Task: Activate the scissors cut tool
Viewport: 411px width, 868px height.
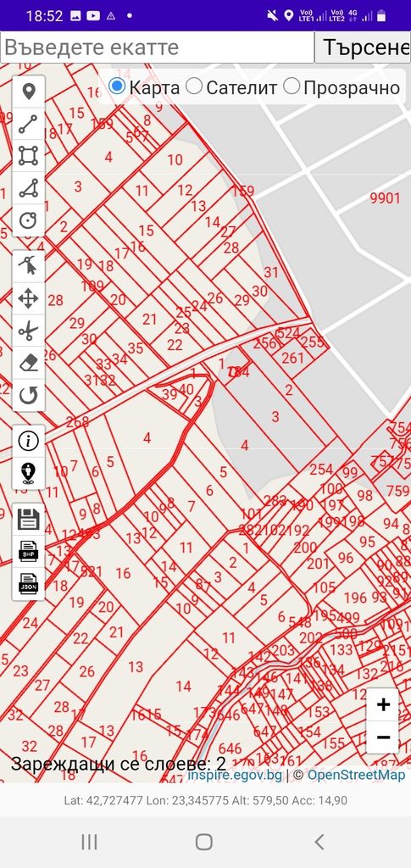Action: 28,331
